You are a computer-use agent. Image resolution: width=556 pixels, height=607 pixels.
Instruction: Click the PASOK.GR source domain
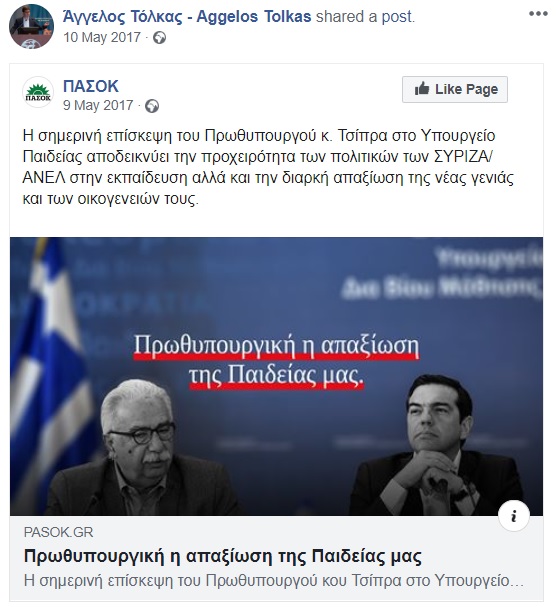pos(58,532)
